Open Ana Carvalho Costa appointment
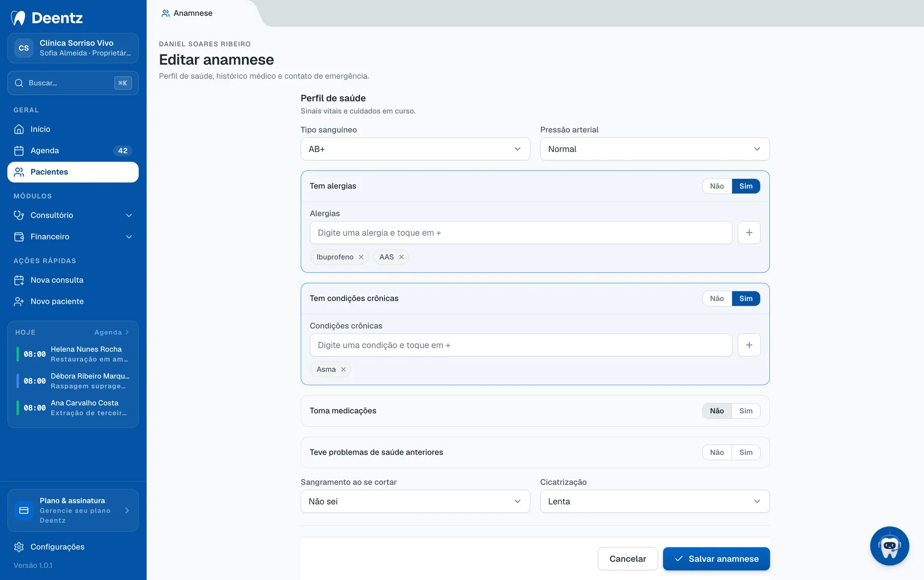The height and width of the screenshot is (580, 924). [x=73, y=408]
